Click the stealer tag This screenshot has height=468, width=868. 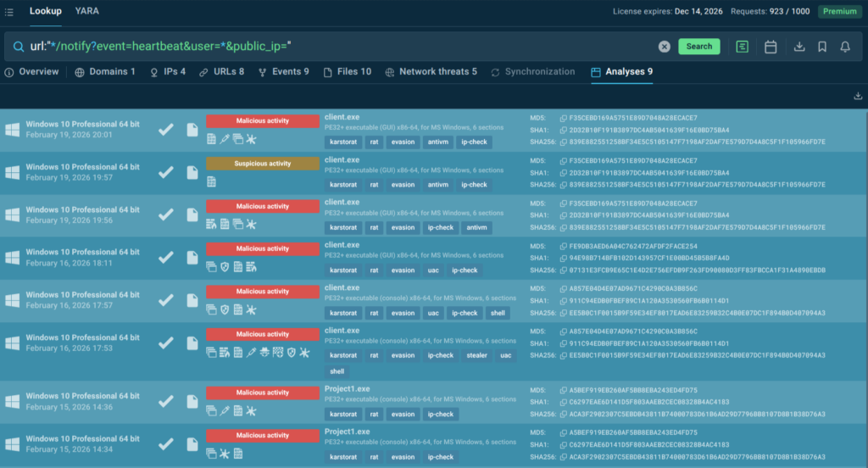click(476, 355)
